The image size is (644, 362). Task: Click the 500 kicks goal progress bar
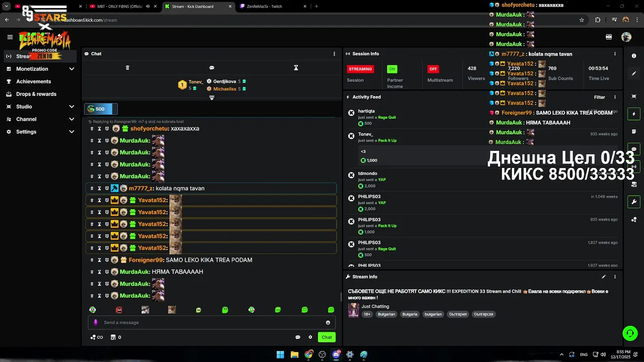(x=101, y=109)
